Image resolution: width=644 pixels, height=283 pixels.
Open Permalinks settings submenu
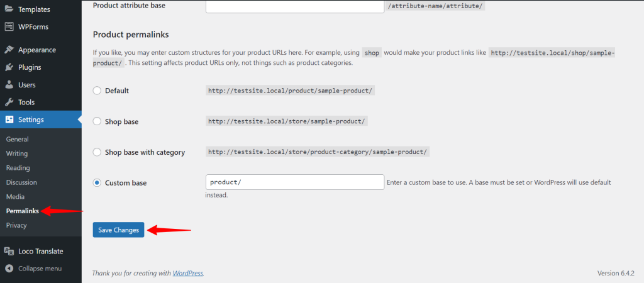point(23,211)
